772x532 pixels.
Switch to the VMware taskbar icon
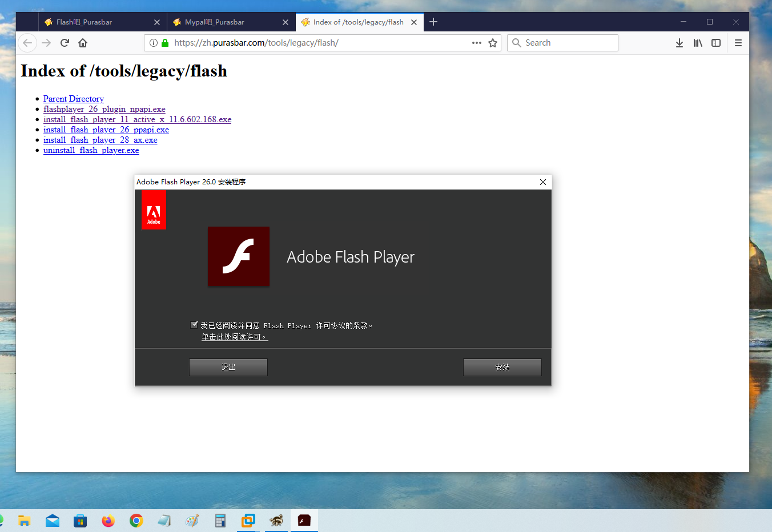click(248, 521)
